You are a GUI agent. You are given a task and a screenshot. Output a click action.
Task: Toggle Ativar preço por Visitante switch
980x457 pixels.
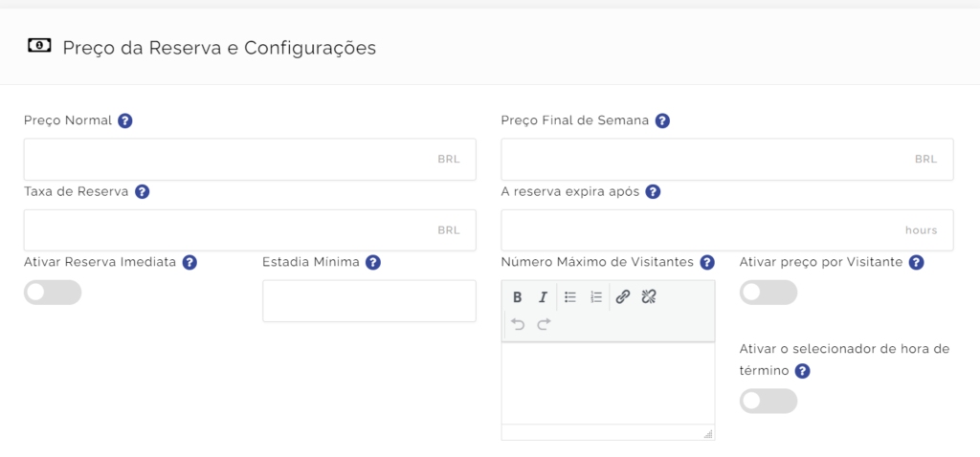coord(768,293)
